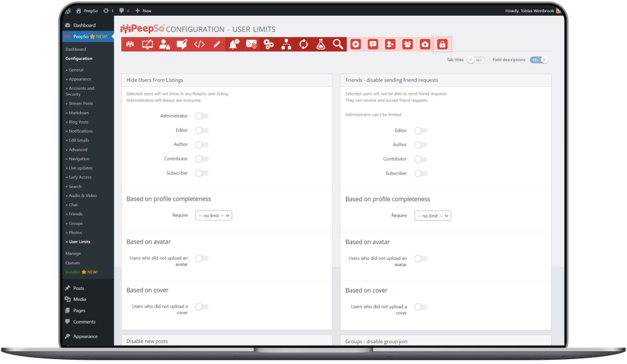627x364 pixels.
Task: Disable friend requests for Subscriber role
Action: coord(421,173)
